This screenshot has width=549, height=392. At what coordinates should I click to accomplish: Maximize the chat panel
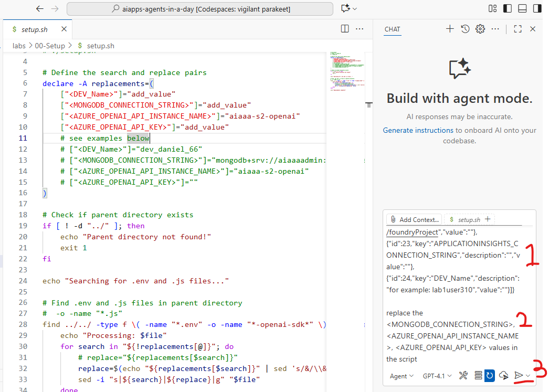[518, 29]
